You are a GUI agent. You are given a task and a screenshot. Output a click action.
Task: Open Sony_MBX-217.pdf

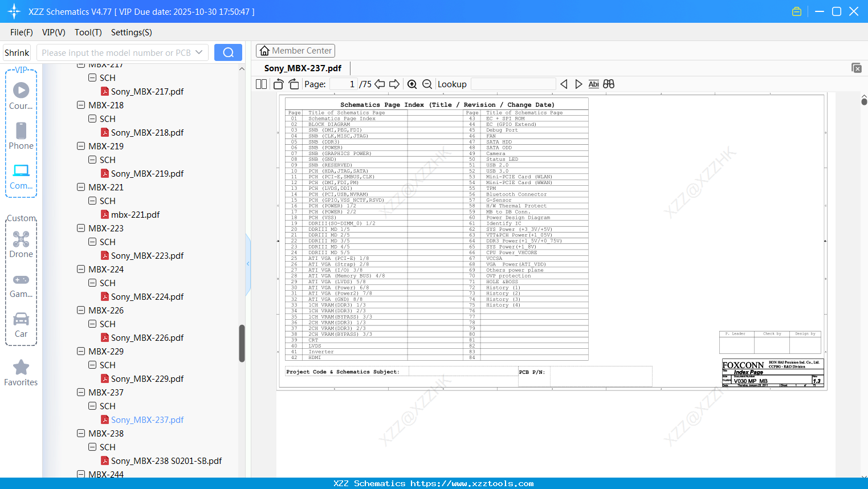[147, 92]
